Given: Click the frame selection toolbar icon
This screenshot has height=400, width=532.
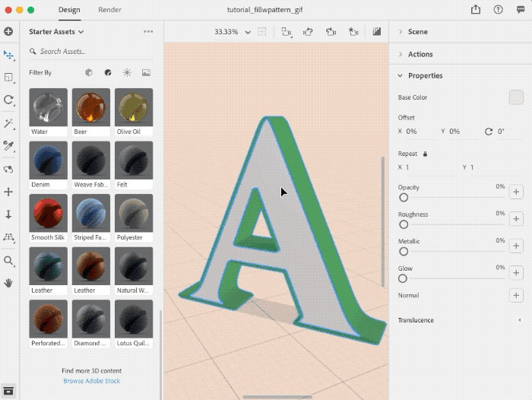Looking at the screenshot, I should [x=262, y=32].
